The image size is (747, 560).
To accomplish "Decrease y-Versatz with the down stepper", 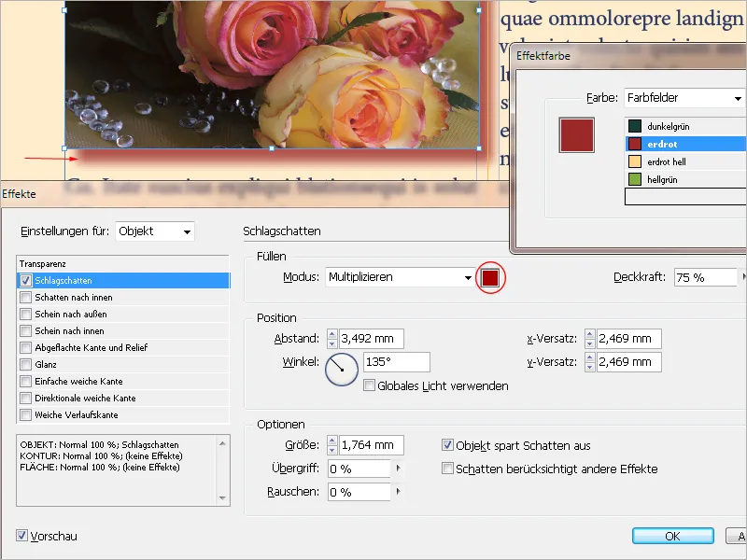I will (590, 367).
